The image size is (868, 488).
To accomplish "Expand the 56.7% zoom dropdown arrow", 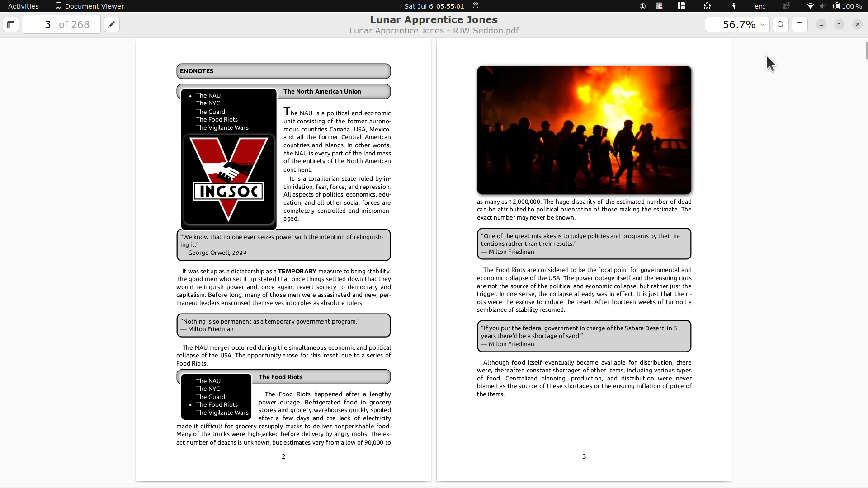I will [762, 24].
